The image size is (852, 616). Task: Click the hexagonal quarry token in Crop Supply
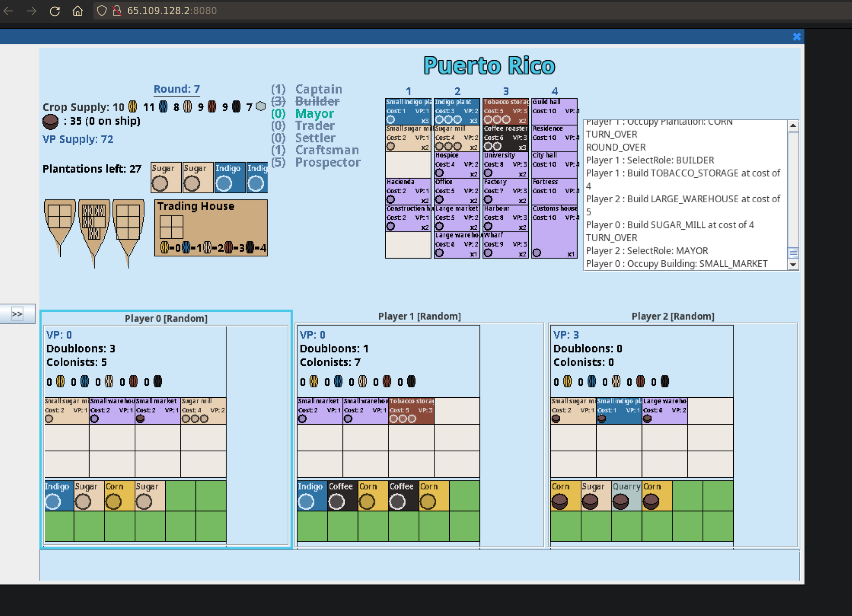[259, 107]
